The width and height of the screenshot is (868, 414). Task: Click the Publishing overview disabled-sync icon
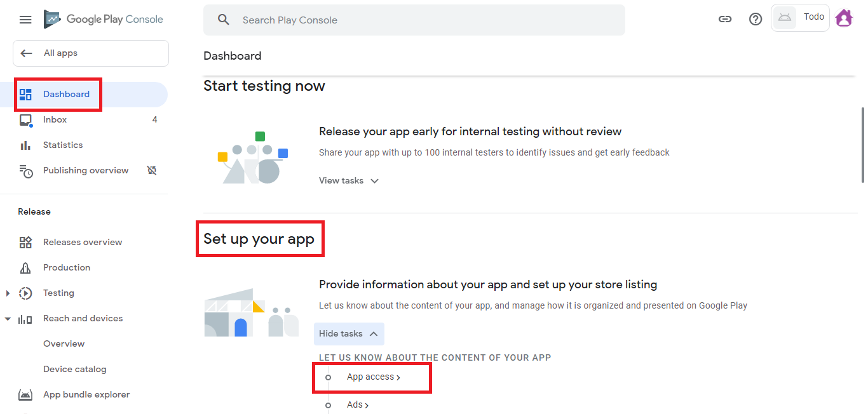coord(152,171)
